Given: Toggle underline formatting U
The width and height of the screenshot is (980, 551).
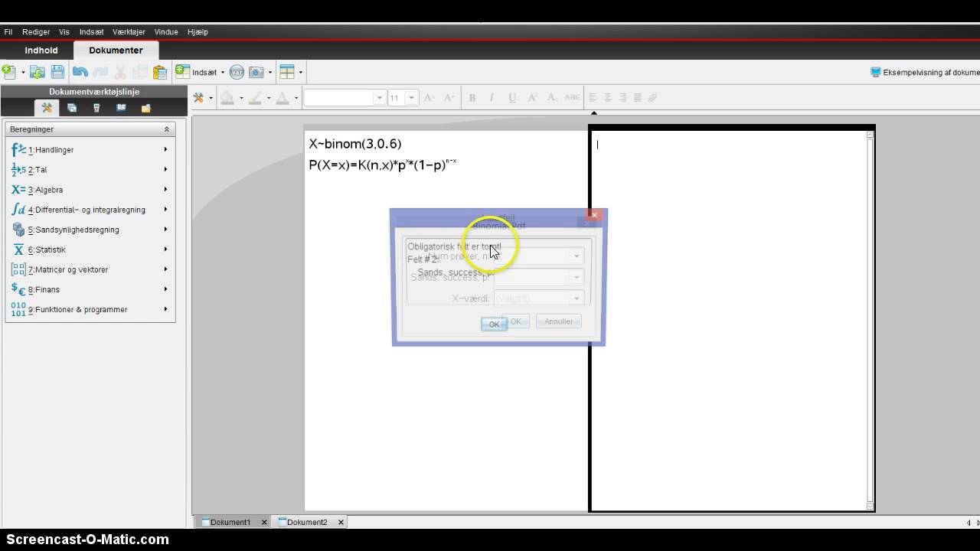Looking at the screenshot, I should pyautogui.click(x=512, y=97).
